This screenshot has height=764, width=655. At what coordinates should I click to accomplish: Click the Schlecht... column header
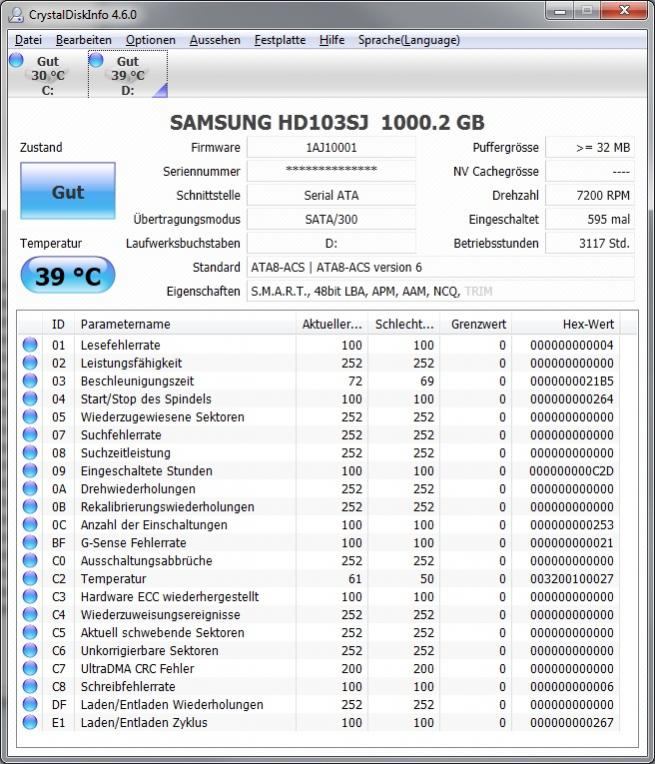pos(404,324)
